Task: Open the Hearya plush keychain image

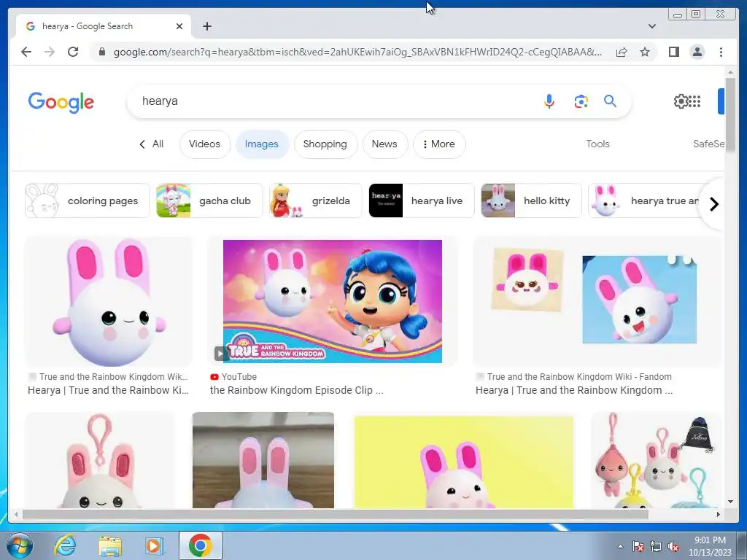Action: click(x=99, y=460)
